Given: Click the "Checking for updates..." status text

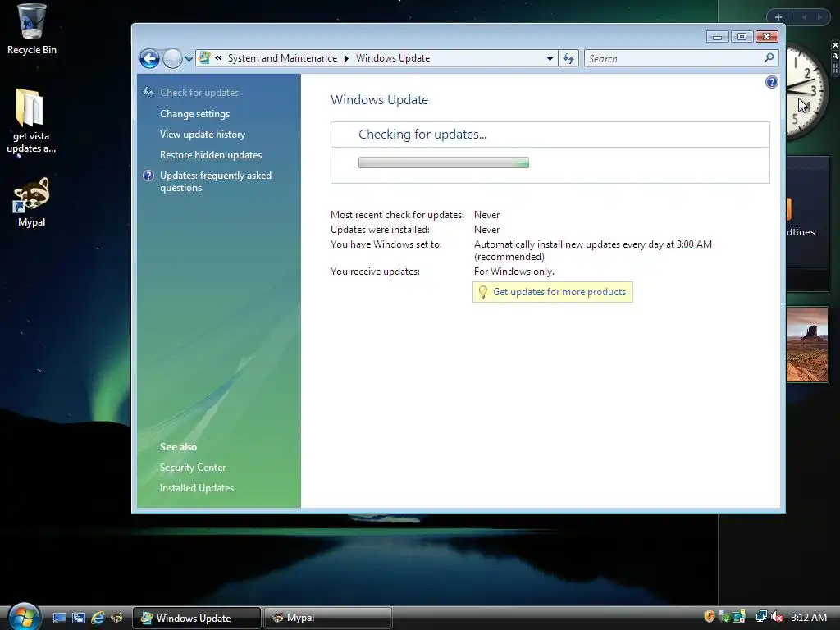Looking at the screenshot, I should pos(422,135).
